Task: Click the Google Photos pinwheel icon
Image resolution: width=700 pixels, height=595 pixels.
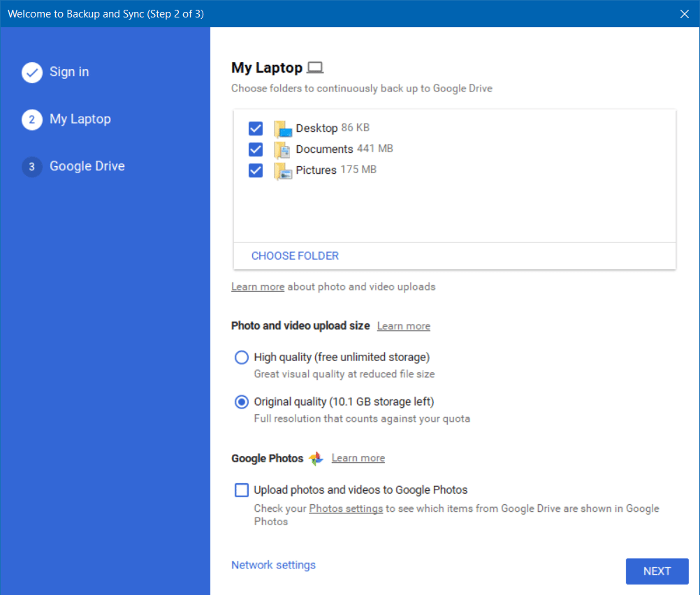Action: coord(316,458)
